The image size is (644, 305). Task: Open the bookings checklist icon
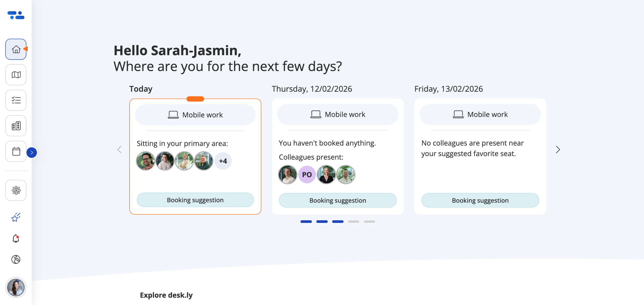coord(16,100)
